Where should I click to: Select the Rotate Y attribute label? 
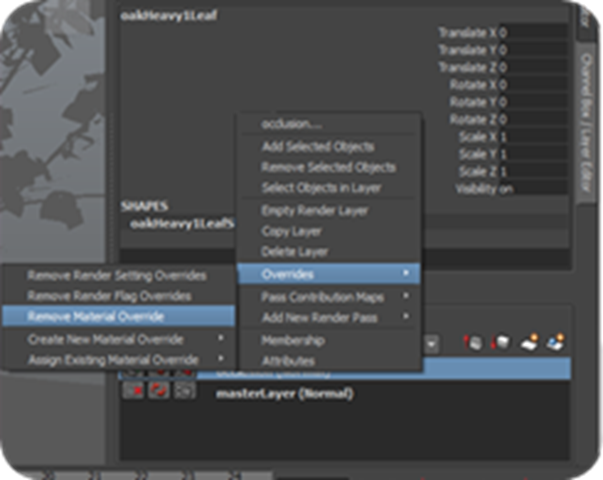coord(473,102)
